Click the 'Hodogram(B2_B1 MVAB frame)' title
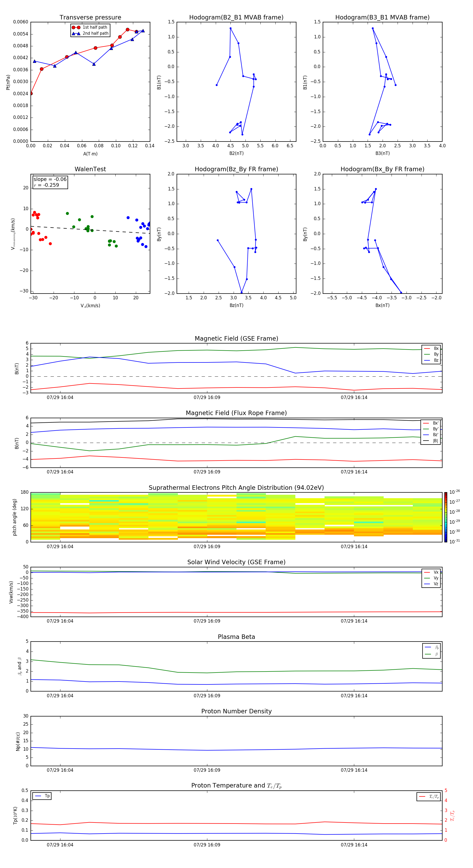The height and width of the screenshot is (868, 473). coord(236,17)
